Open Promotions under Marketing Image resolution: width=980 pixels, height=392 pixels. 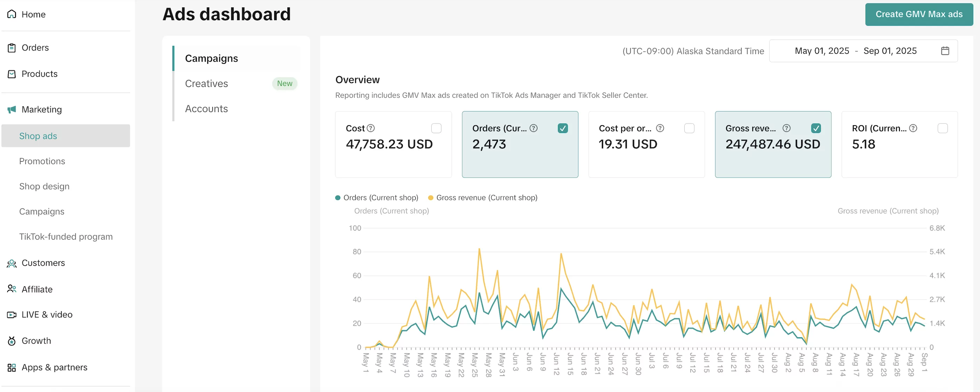(42, 161)
